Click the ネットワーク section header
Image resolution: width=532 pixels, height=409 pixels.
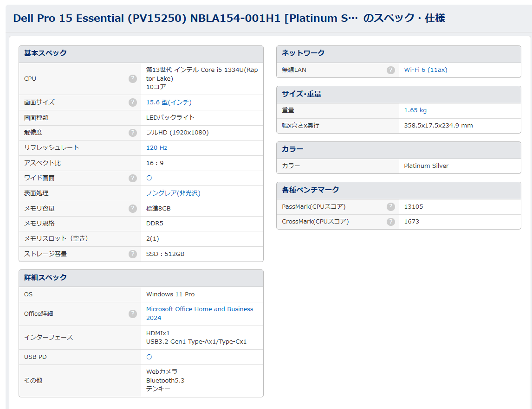[x=399, y=54]
